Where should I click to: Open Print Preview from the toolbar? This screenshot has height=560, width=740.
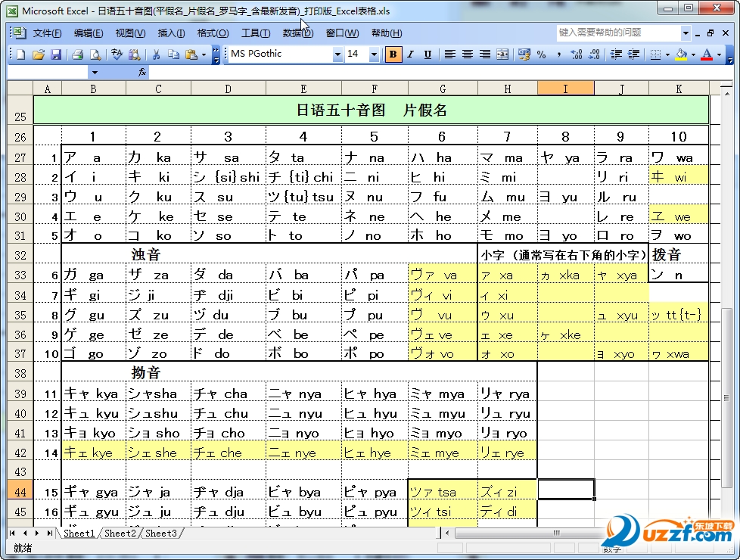(x=95, y=54)
